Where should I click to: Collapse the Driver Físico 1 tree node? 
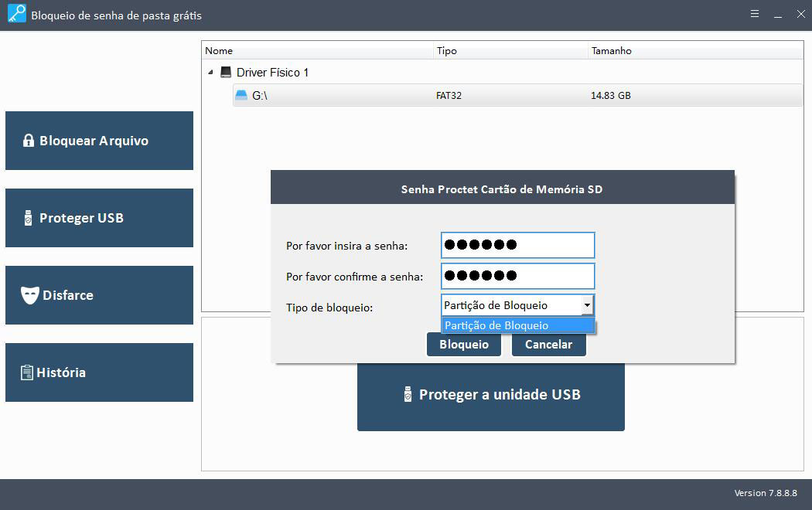click(210, 73)
